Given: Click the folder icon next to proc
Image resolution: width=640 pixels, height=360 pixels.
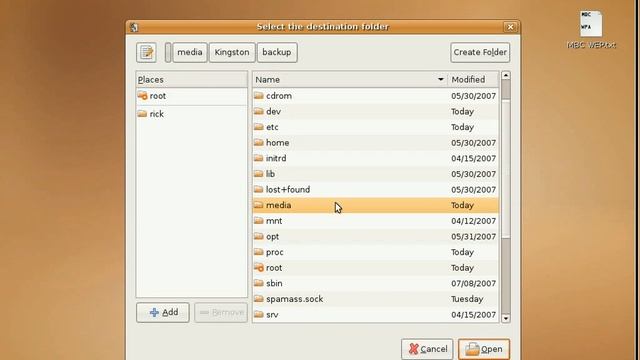Looking at the screenshot, I should (x=259, y=252).
